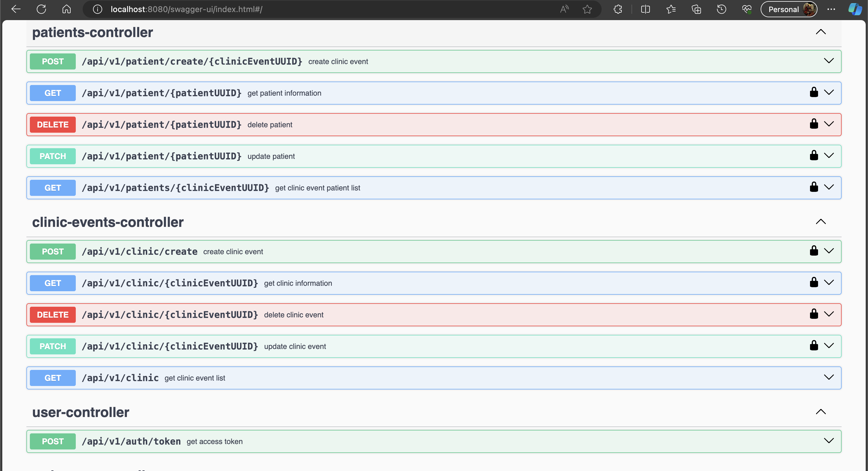Expand POST patient create endpoint arrow

(829, 61)
